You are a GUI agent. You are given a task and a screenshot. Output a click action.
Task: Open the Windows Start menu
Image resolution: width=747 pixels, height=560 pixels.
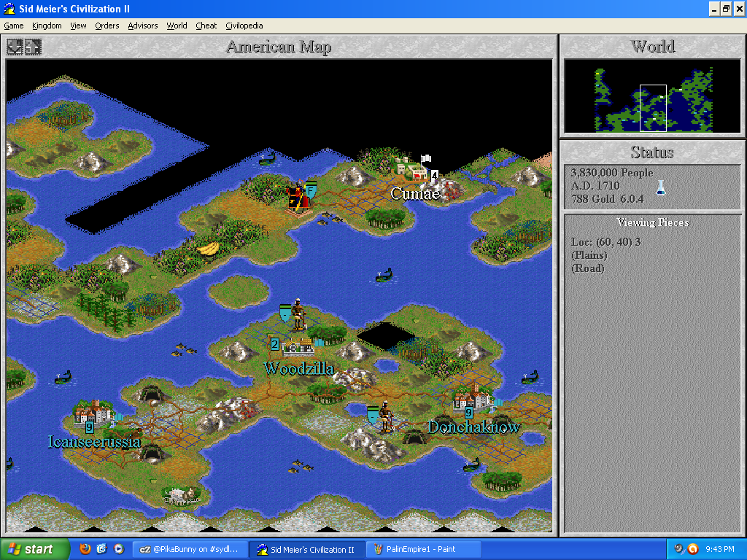click(34, 549)
